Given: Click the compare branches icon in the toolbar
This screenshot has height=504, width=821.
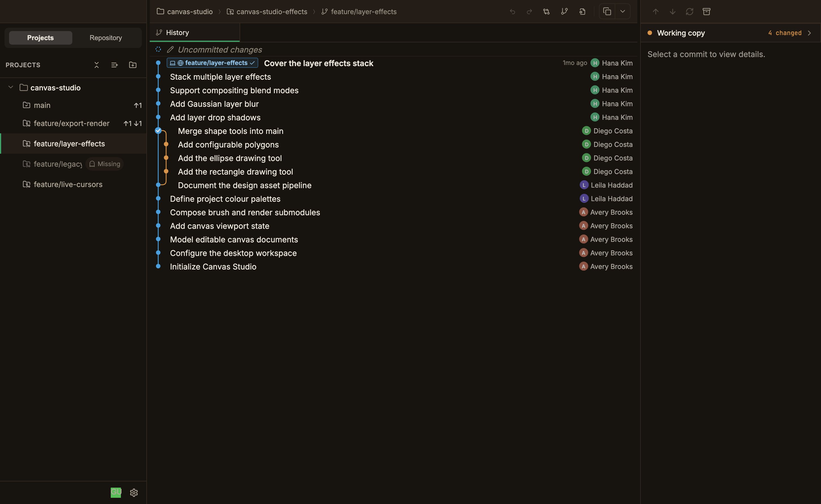Looking at the screenshot, I should pyautogui.click(x=546, y=12).
